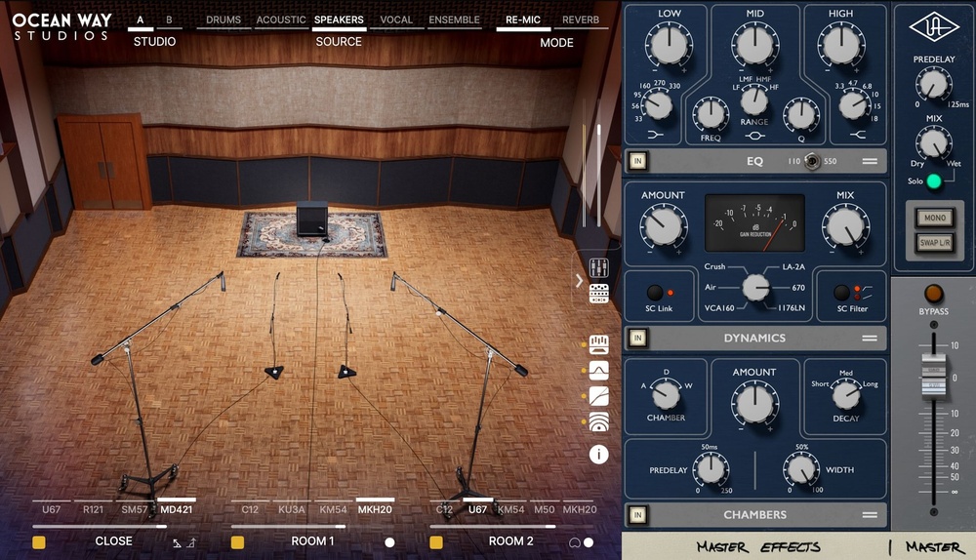
Task: Choose the KU3A mic for Room 1
Action: [x=292, y=509]
